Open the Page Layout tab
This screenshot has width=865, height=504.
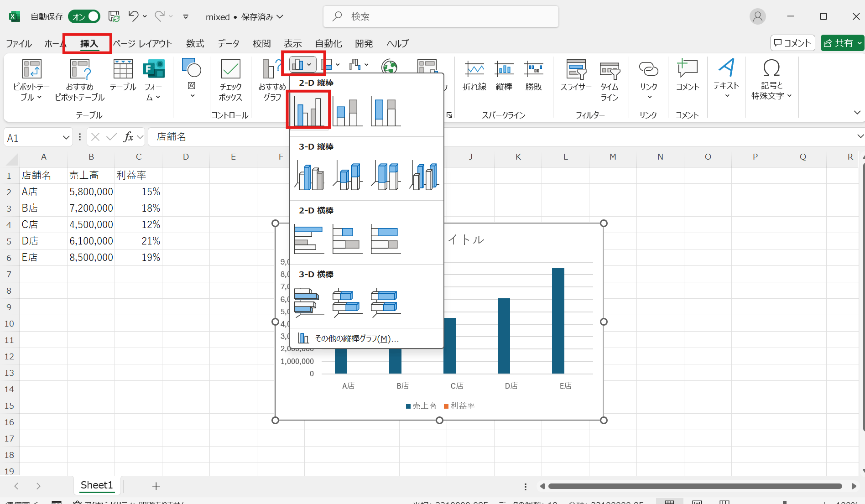[143, 44]
